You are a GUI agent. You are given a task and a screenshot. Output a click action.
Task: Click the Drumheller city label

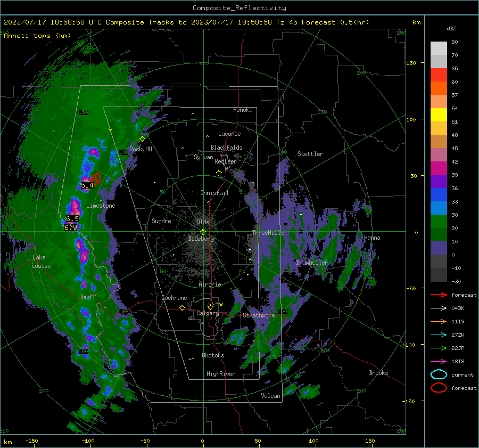pos(312,263)
